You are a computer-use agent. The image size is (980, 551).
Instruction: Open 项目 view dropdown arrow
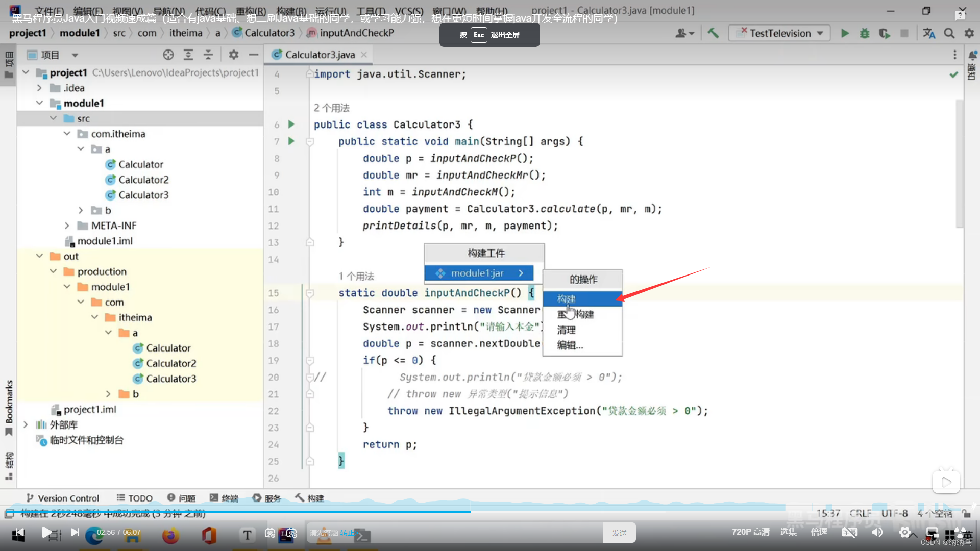tap(75, 55)
